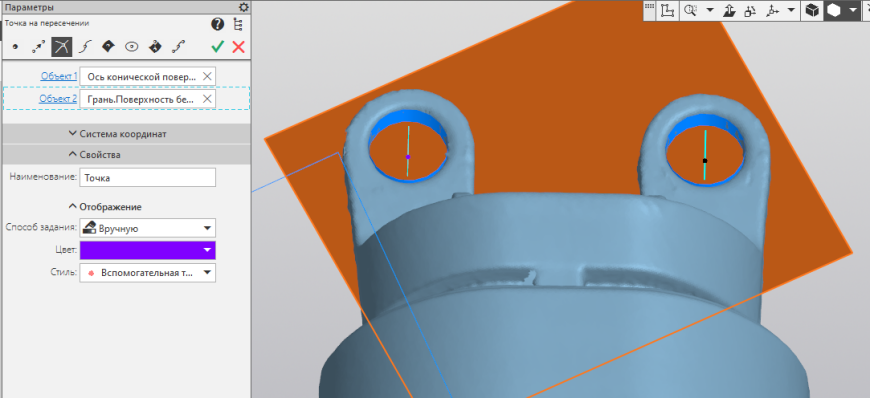Confirm the point with green checkmark
The height and width of the screenshot is (398, 870).
[218, 47]
